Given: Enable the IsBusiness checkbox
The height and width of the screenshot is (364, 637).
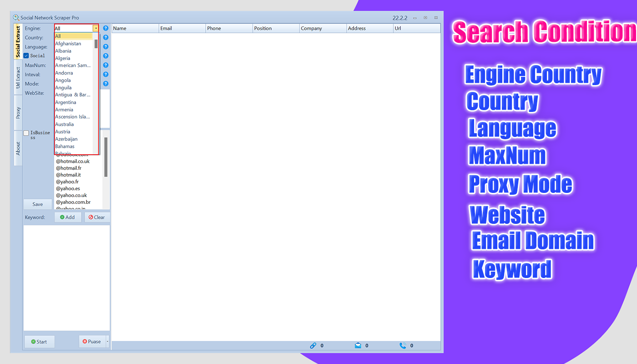Looking at the screenshot, I should (26, 133).
